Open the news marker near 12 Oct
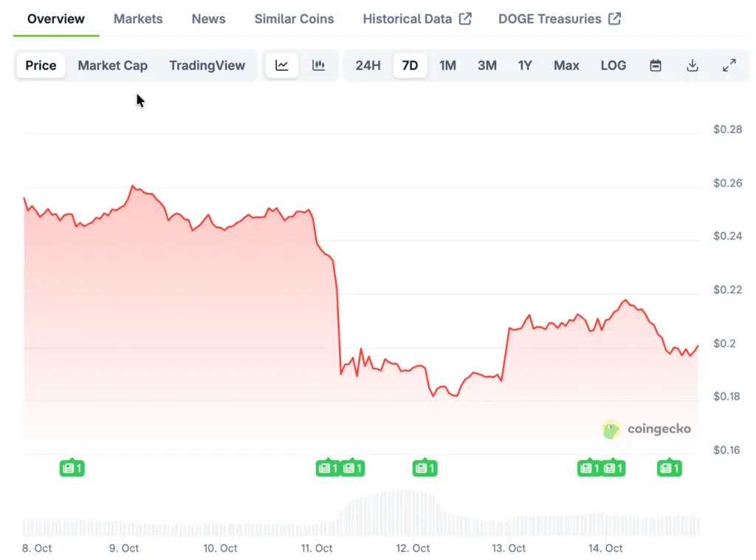The height and width of the screenshot is (560, 756). 425,468
